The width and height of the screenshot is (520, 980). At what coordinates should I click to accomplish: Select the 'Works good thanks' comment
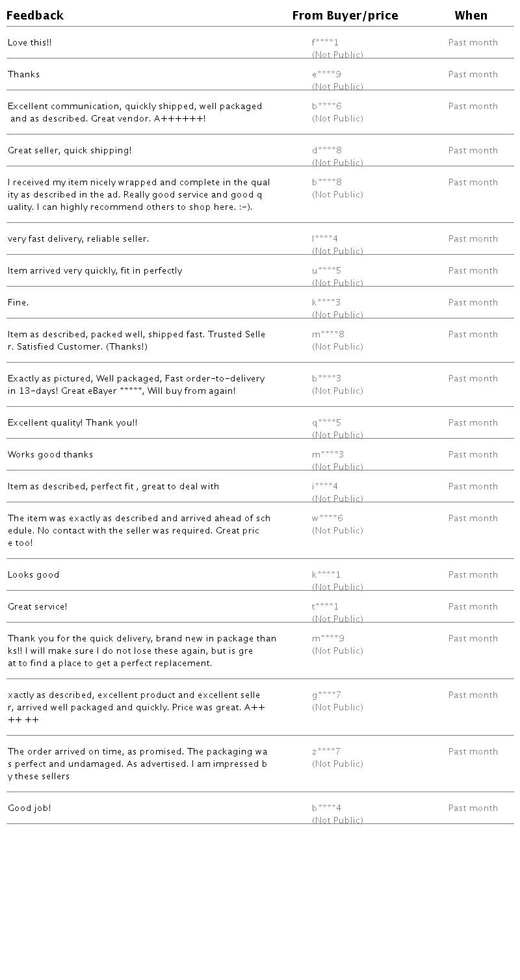coord(50,455)
